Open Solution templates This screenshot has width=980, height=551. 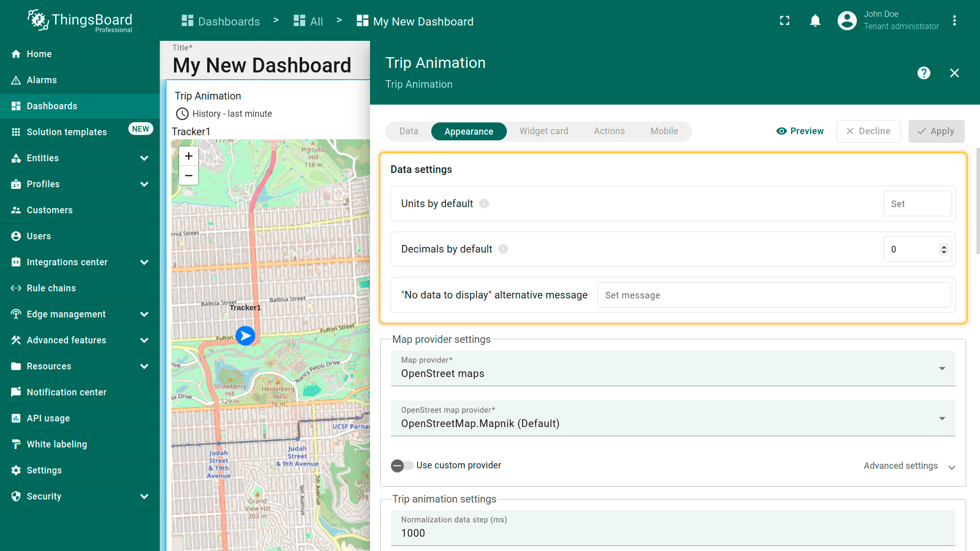tap(80, 132)
